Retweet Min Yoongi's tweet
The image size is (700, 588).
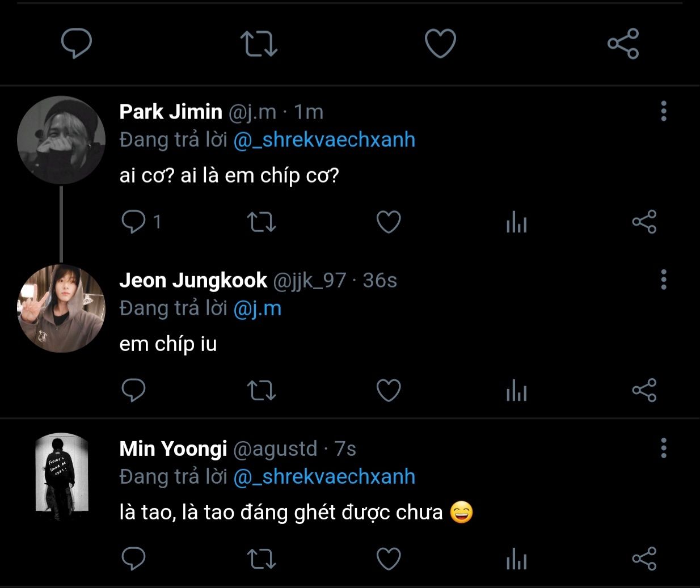click(x=262, y=559)
